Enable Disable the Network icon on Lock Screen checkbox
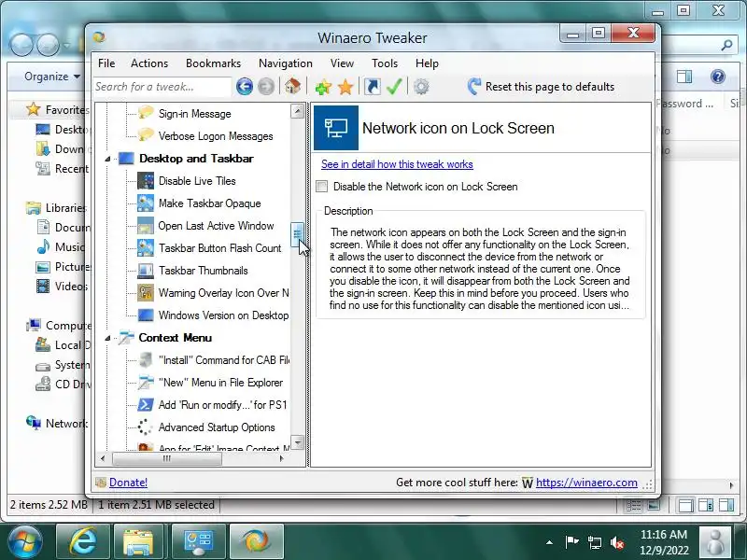 tap(322, 186)
